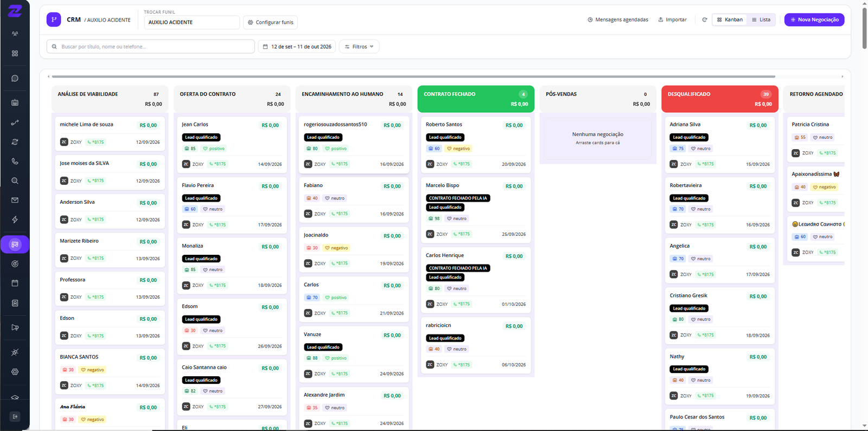Open the date range picker
Viewport: 868px width, 431px height.
pyautogui.click(x=297, y=47)
